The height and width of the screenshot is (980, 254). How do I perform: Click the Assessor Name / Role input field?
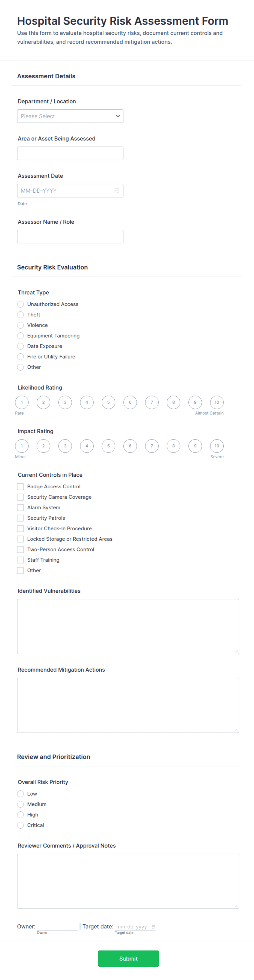(x=70, y=236)
